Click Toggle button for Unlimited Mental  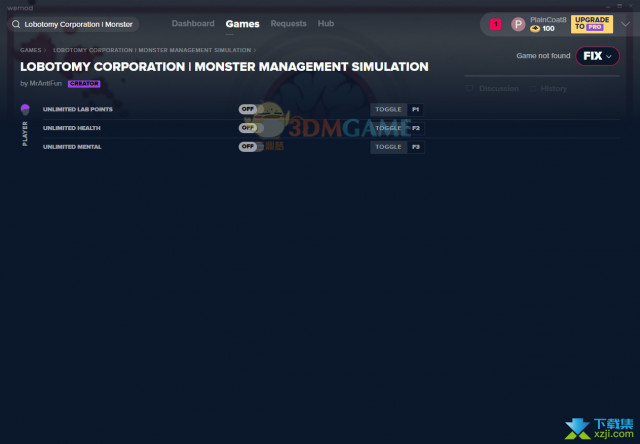[x=388, y=147]
